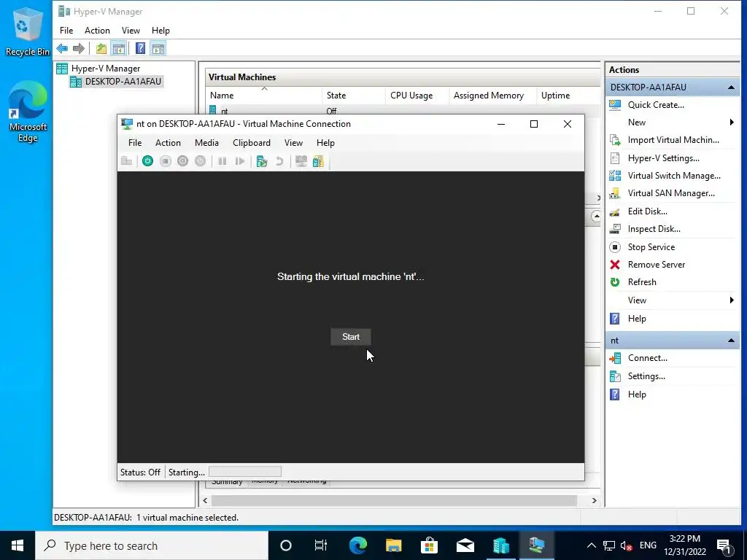This screenshot has height=560, width=747.
Task: Click right scroll arrow of horizontal scrollbar
Action: pos(594,500)
